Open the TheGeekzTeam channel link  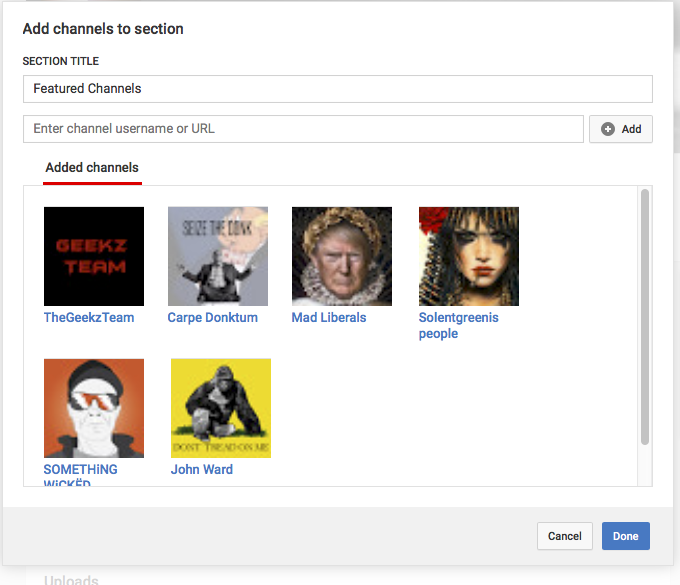(x=89, y=317)
